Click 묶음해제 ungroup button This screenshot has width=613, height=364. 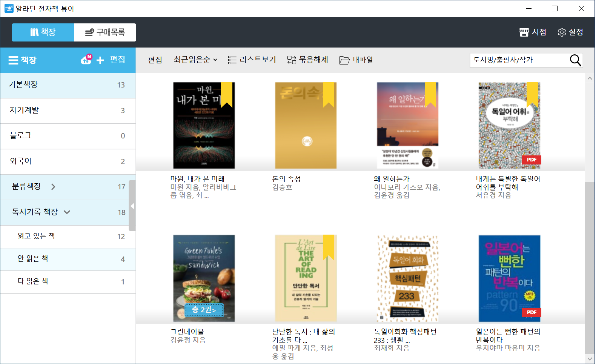pyautogui.click(x=307, y=60)
